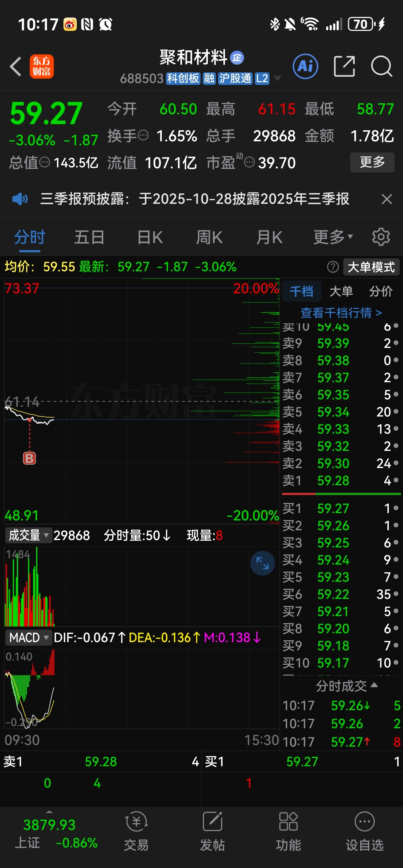Screen dimensions: 403x868
Task: Open the 东方财富 logo home icon
Action: pyautogui.click(x=41, y=67)
